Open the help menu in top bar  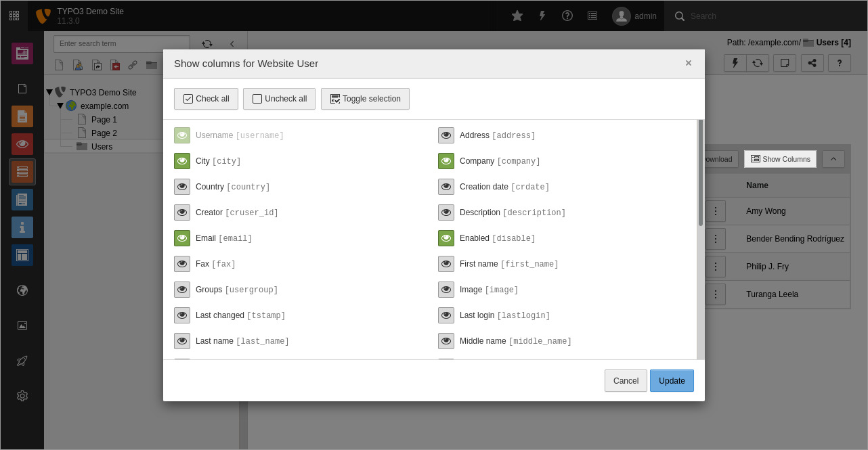567,16
